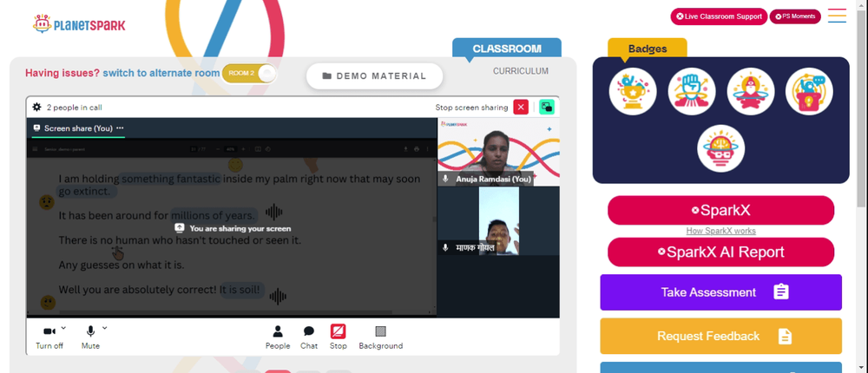Switch to the CLASSROOM tab
Viewport: 868px width, 373px height.
507,49
